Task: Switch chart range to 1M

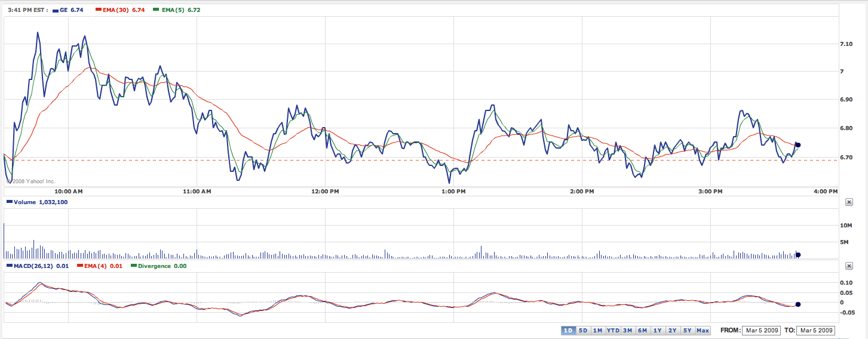Action: coord(597,331)
